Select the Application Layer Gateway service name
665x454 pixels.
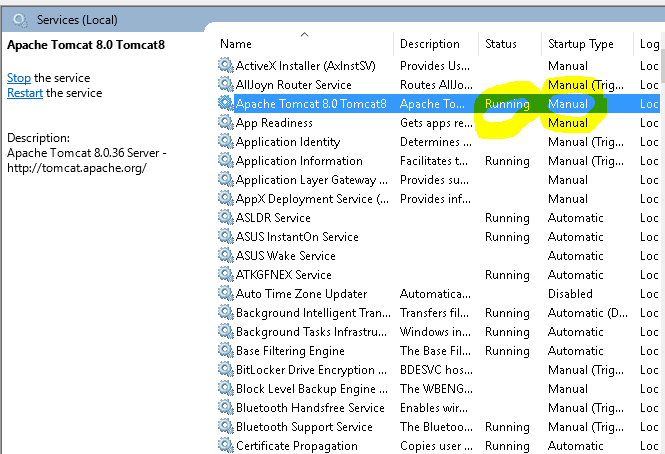312,180
